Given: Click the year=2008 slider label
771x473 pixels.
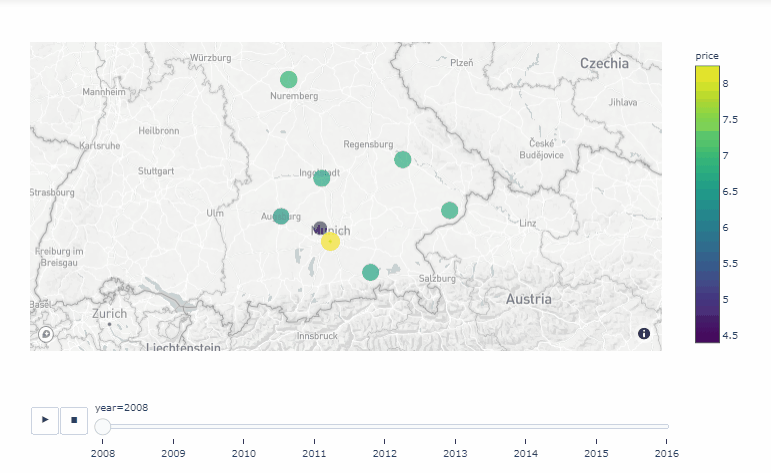Looking at the screenshot, I should 121,408.
